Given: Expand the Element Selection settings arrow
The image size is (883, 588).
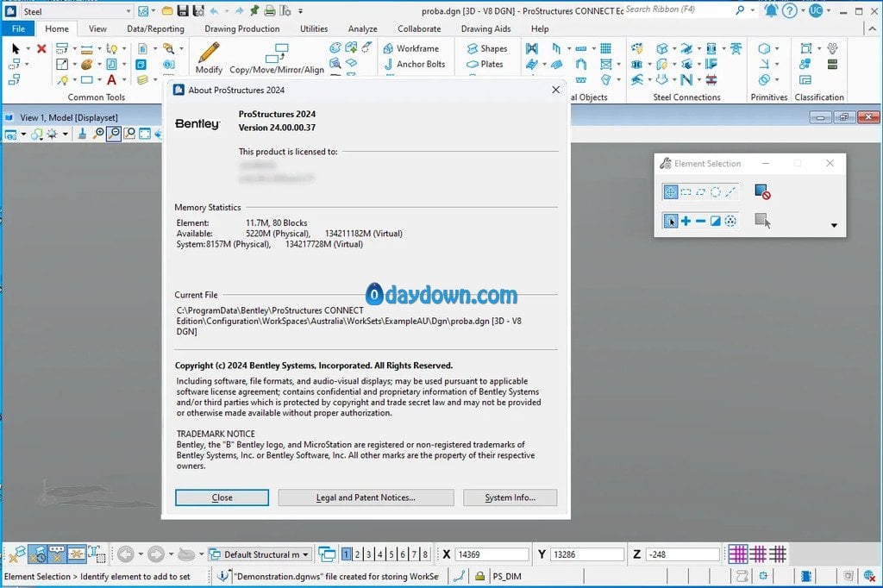Looking at the screenshot, I should [x=834, y=226].
